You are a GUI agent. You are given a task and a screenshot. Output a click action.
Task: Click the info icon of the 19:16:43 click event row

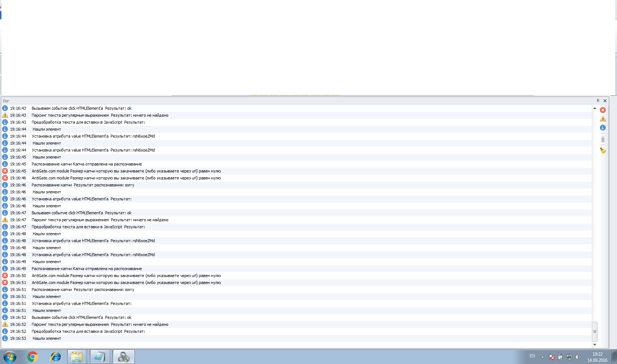click(x=5, y=108)
